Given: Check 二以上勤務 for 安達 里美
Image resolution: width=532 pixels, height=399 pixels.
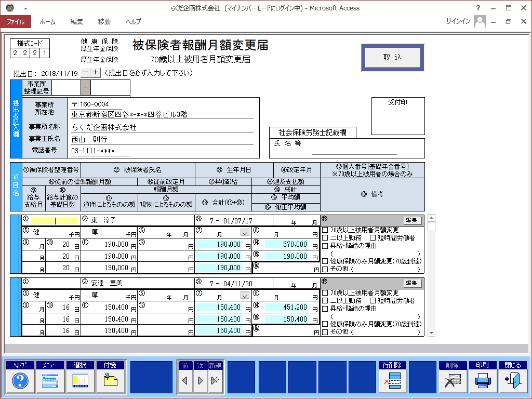Looking at the screenshot, I should (325, 301).
